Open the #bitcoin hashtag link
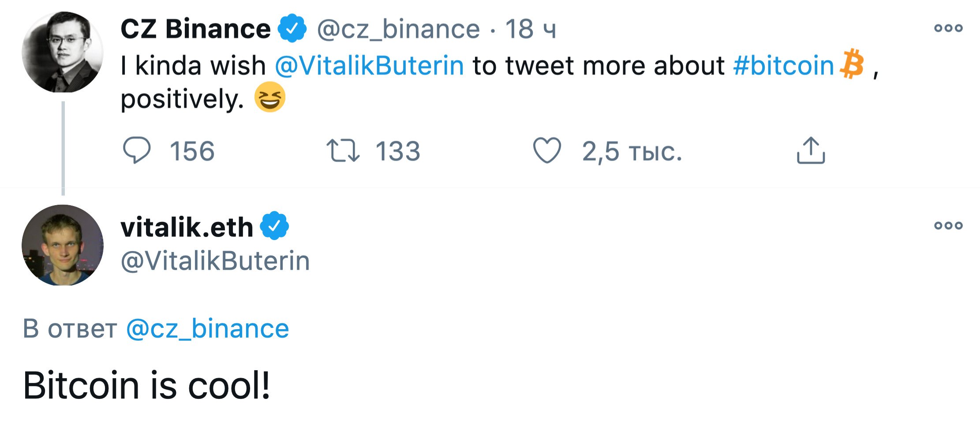Screen dimensions: 980x421 [783, 66]
